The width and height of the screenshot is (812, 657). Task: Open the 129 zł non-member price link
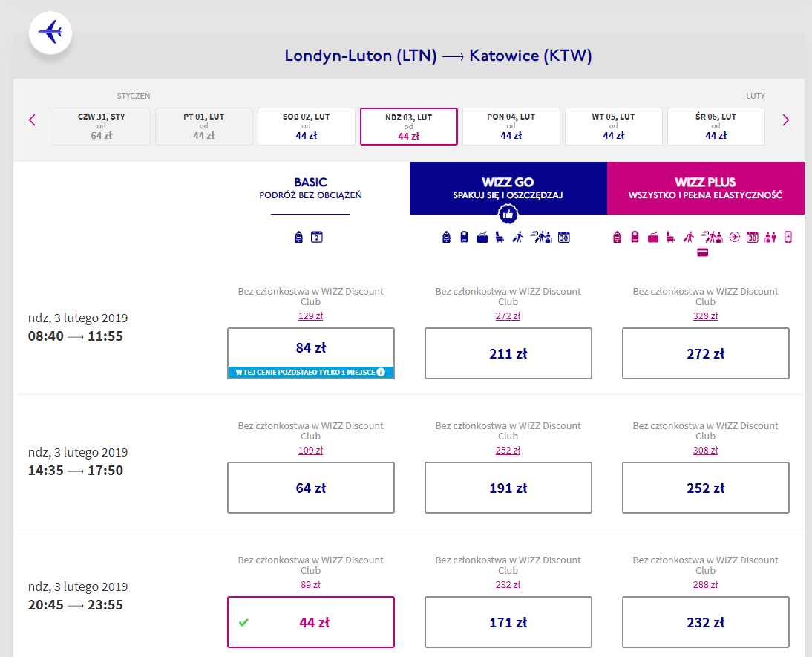coord(311,316)
